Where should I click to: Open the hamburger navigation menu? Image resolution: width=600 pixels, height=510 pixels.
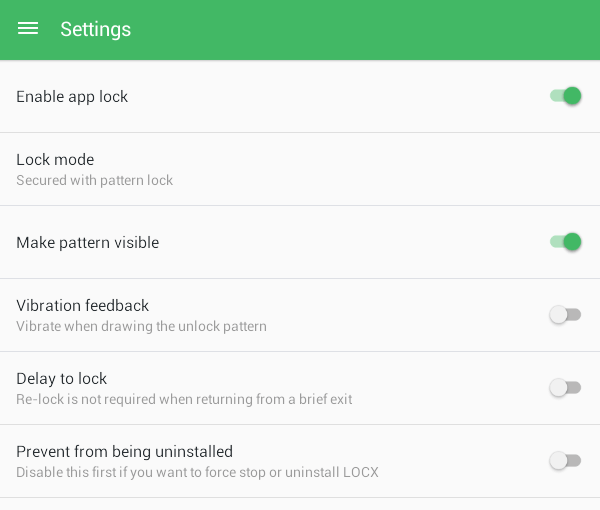point(28,29)
